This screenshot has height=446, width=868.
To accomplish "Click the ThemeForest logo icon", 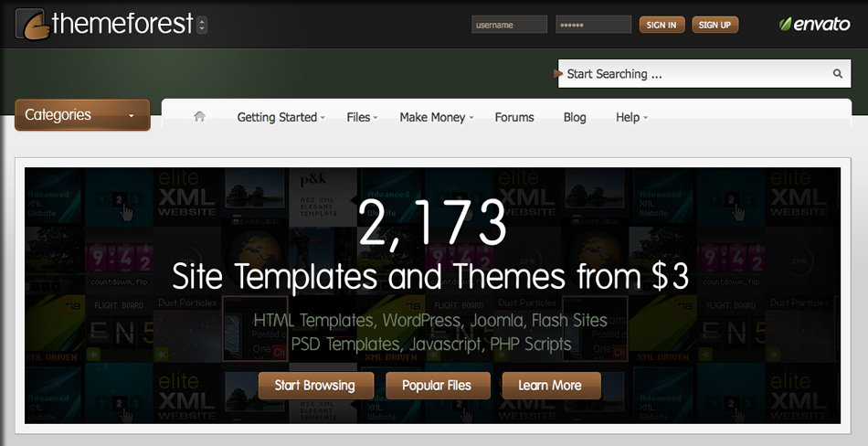I will [x=32, y=25].
